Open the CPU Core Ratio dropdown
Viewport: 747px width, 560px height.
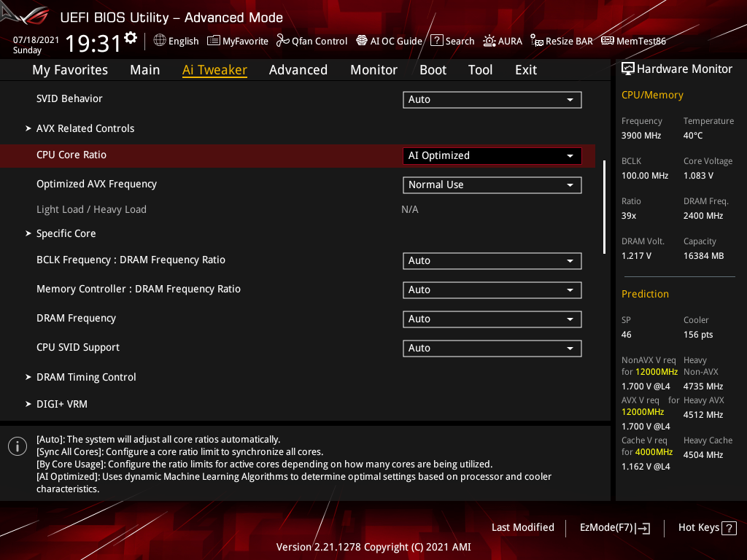point(492,155)
